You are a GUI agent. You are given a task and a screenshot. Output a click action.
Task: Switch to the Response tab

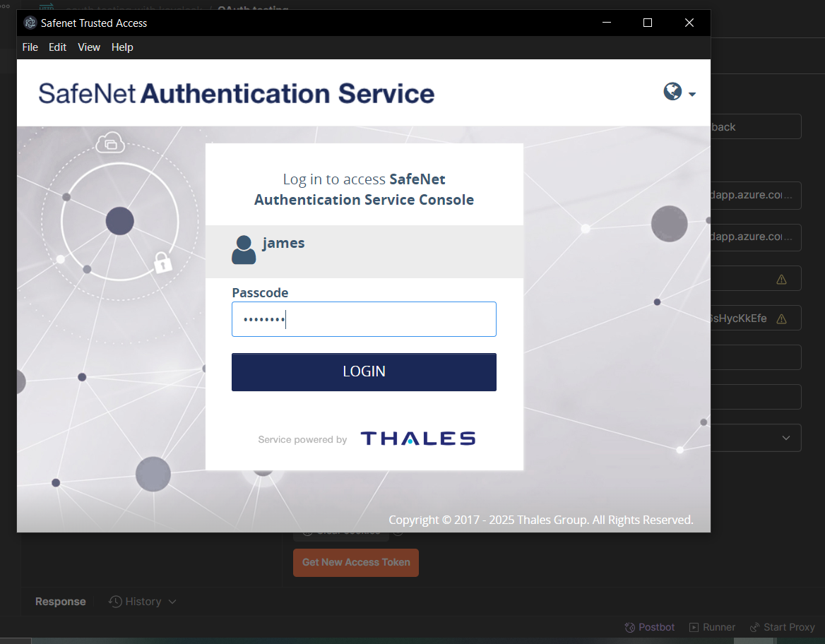(x=60, y=601)
